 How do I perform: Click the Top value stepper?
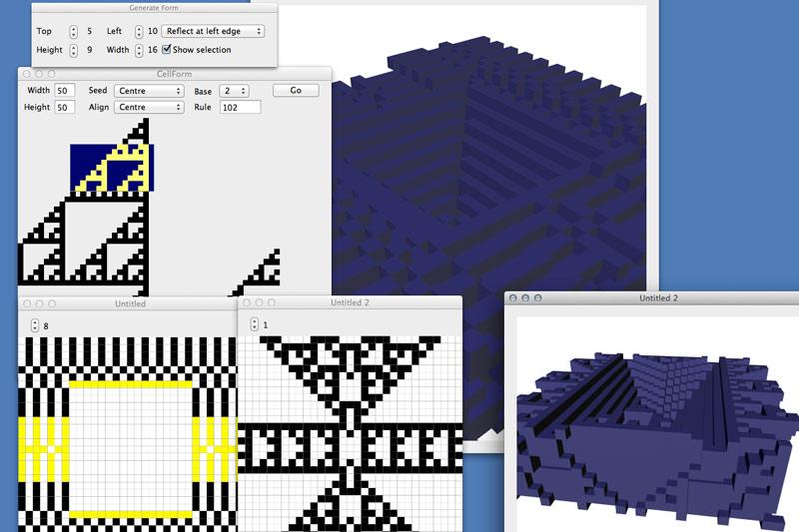coord(73,31)
